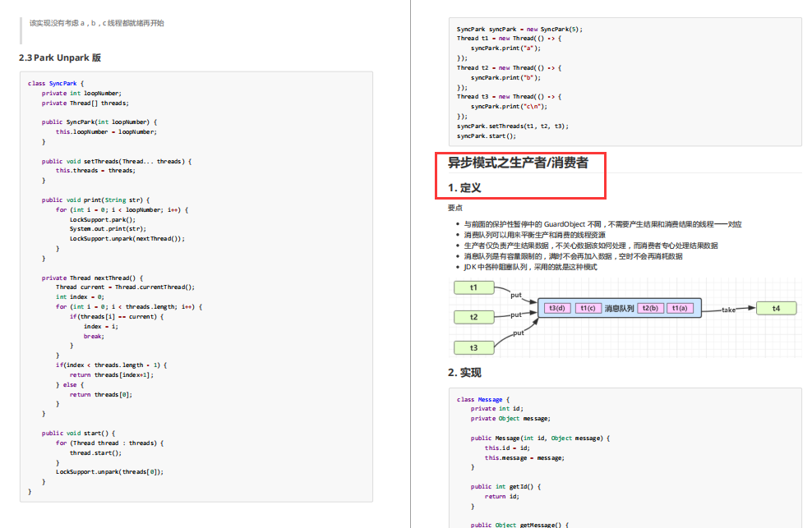Click the subheading "2. 实现"
812x528 pixels.
[x=464, y=373]
